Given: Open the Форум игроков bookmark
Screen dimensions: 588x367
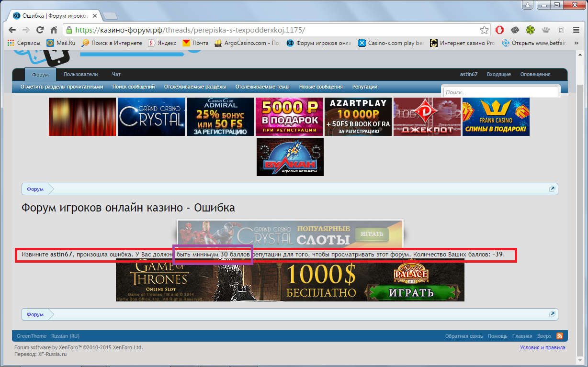Looking at the screenshot, I should point(319,43).
